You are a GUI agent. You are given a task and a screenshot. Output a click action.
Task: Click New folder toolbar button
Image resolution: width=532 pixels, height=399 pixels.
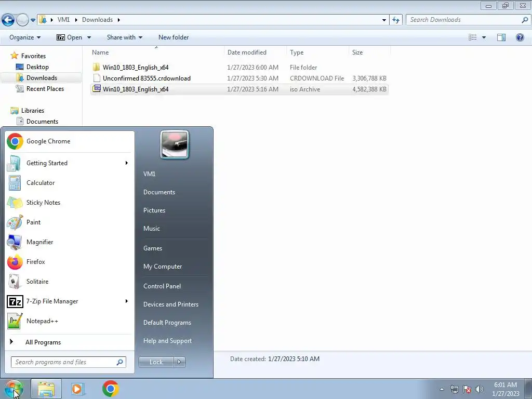(174, 37)
